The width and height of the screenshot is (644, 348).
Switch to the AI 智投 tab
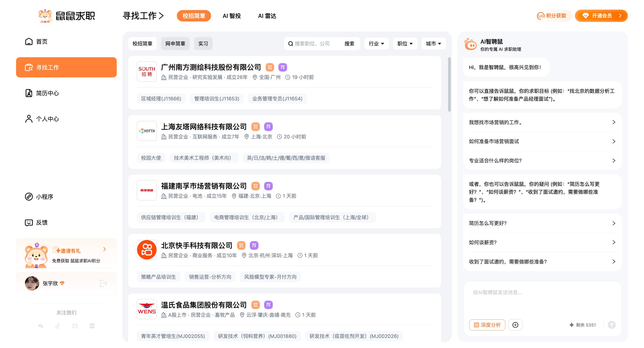pyautogui.click(x=231, y=16)
